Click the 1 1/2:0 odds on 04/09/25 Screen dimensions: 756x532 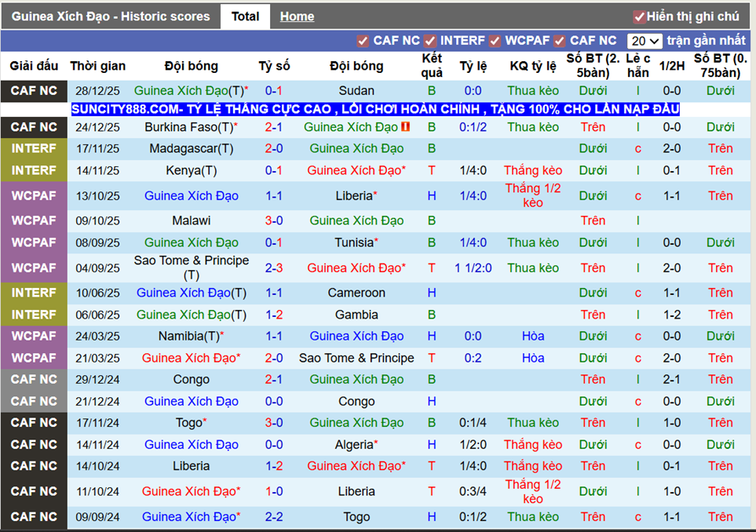[x=473, y=268]
